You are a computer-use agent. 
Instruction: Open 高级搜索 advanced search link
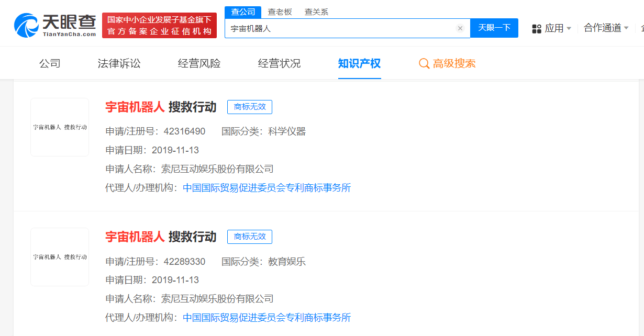click(x=454, y=64)
